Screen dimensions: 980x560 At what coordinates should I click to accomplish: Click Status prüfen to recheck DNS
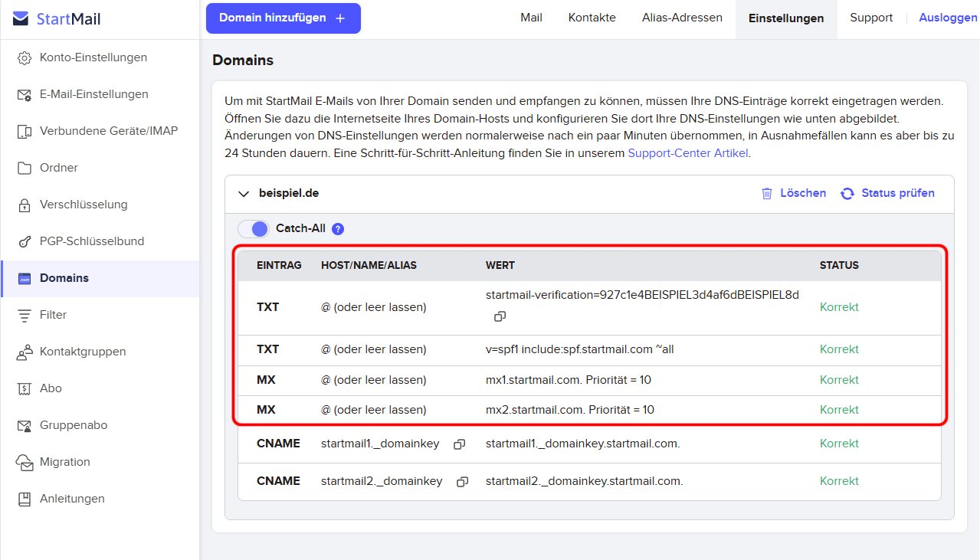[x=887, y=193]
